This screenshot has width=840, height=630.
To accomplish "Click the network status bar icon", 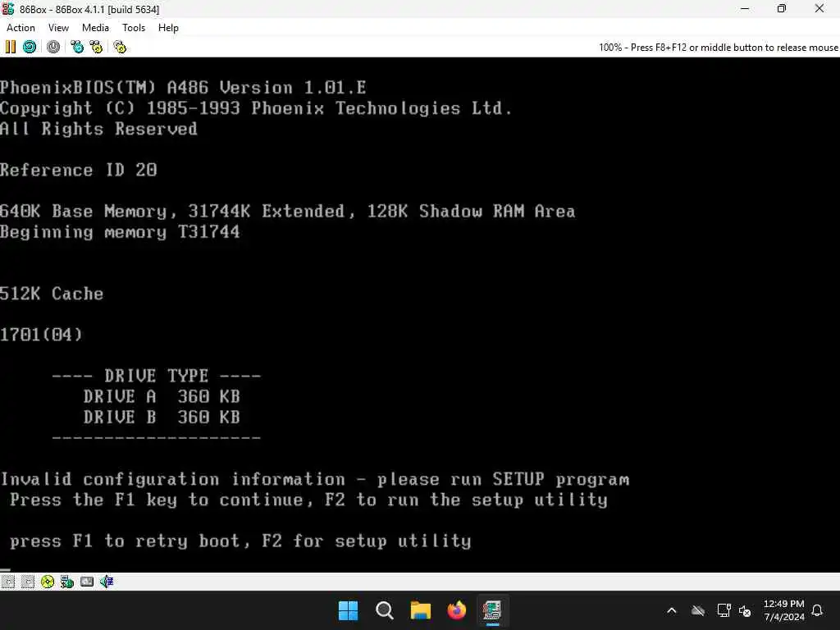I will coord(67,582).
